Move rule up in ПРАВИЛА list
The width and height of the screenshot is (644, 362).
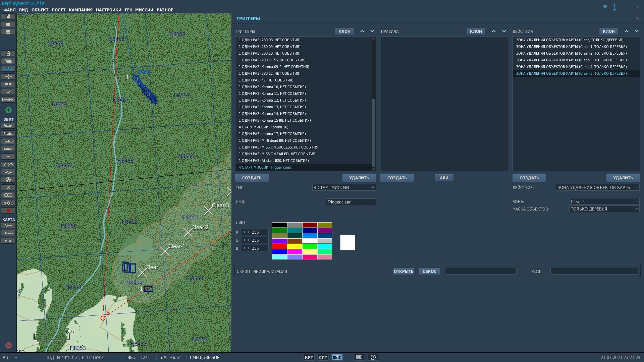click(x=494, y=31)
